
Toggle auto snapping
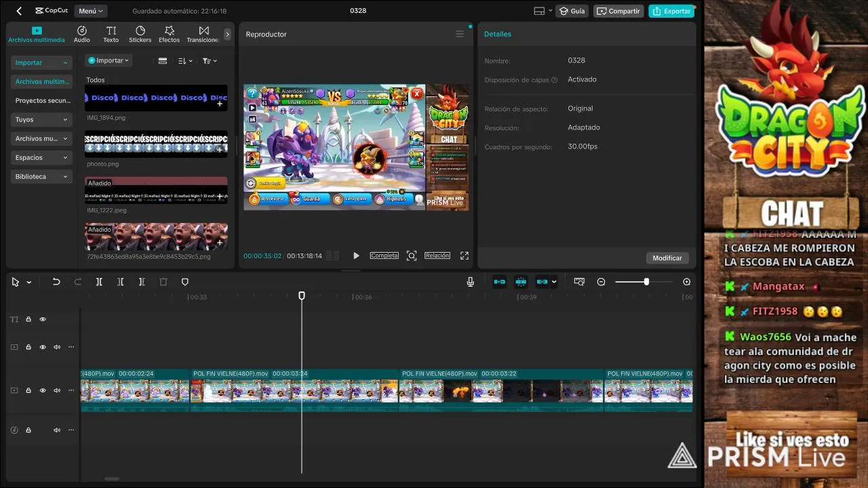521,282
